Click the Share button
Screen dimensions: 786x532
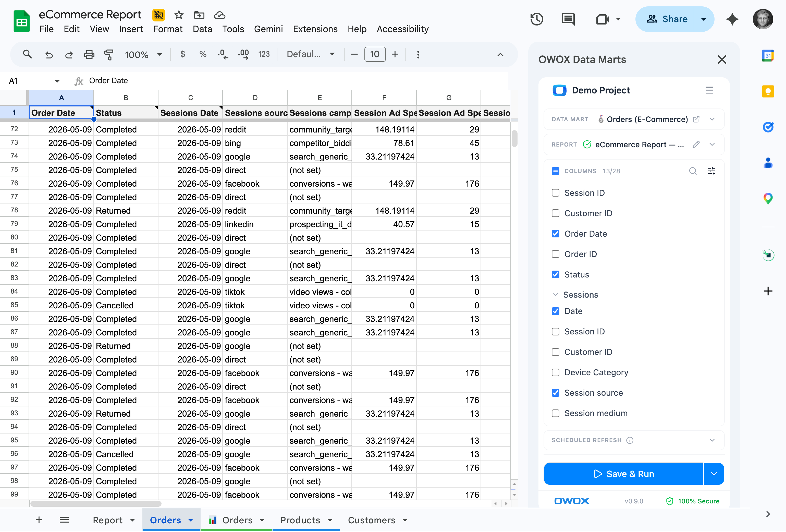click(665, 19)
